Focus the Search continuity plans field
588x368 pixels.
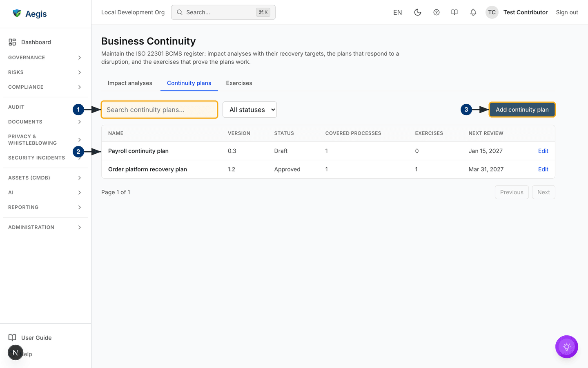pyautogui.click(x=159, y=110)
